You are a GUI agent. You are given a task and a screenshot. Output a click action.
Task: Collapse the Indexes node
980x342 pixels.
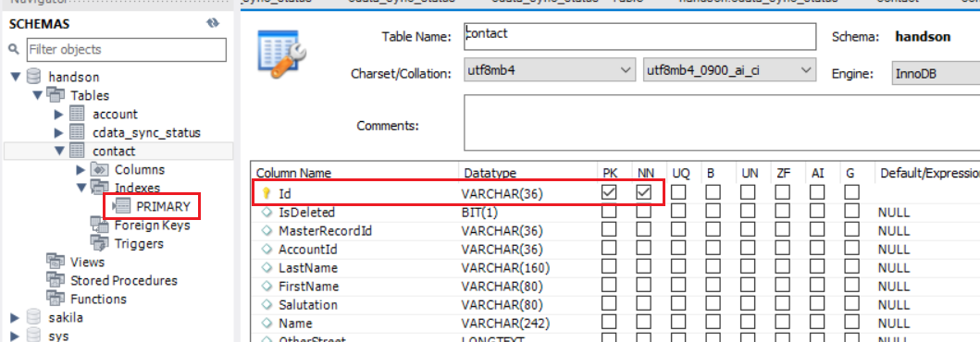[81, 188]
